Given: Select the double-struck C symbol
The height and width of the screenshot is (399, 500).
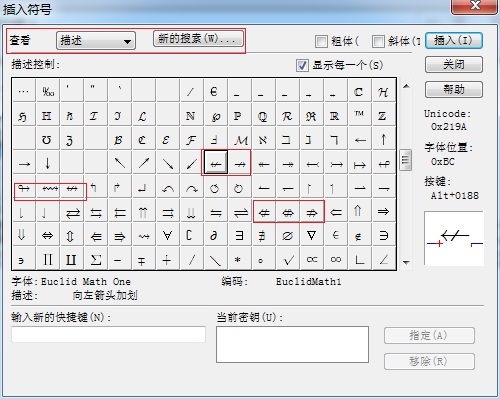Looking at the screenshot, I should (x=359, y=91).
